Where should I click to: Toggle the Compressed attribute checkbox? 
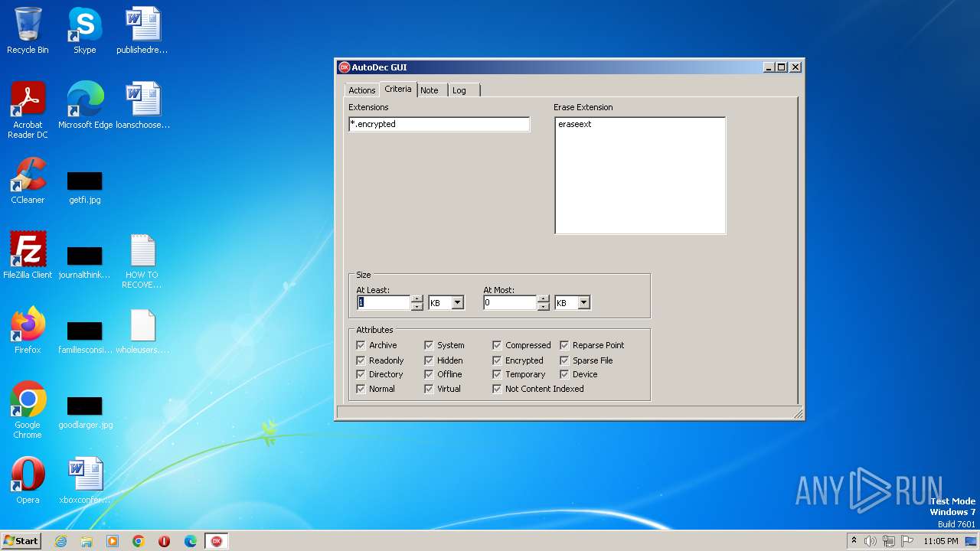point(497,345)
